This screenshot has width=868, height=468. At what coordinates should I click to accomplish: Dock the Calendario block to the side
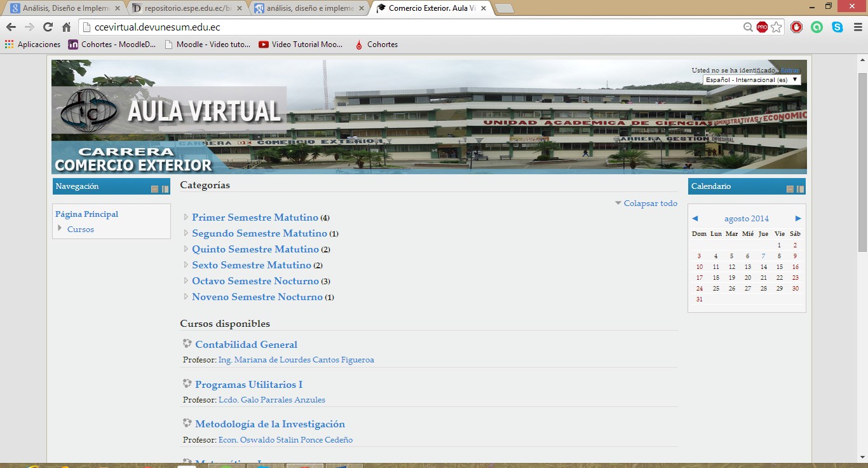(x=801, y=189)
